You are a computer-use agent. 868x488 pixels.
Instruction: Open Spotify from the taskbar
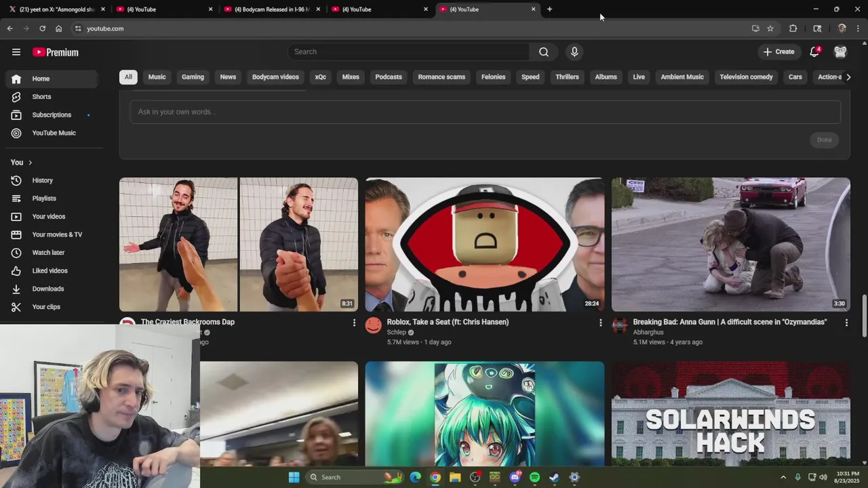[x=534, y=477]
